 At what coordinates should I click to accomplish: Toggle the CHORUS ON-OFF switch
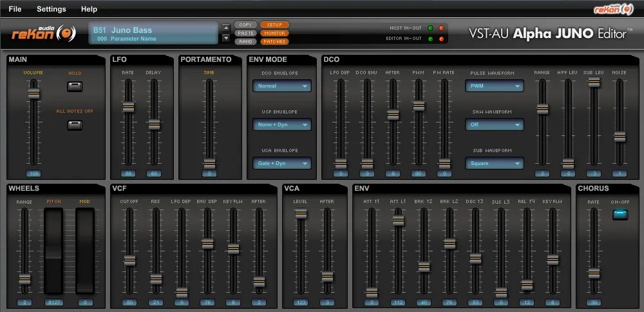pyautogui.click(x=620, y=215)
